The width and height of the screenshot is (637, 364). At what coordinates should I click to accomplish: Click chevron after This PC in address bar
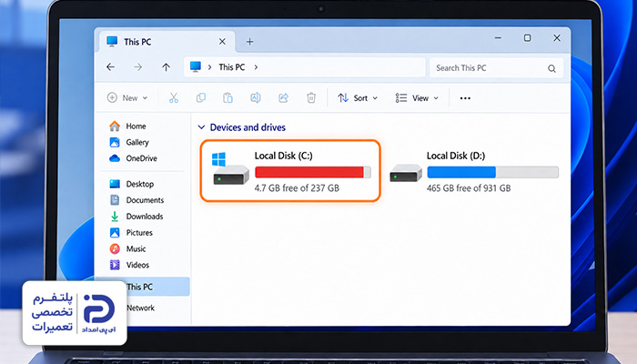point(256,67)
